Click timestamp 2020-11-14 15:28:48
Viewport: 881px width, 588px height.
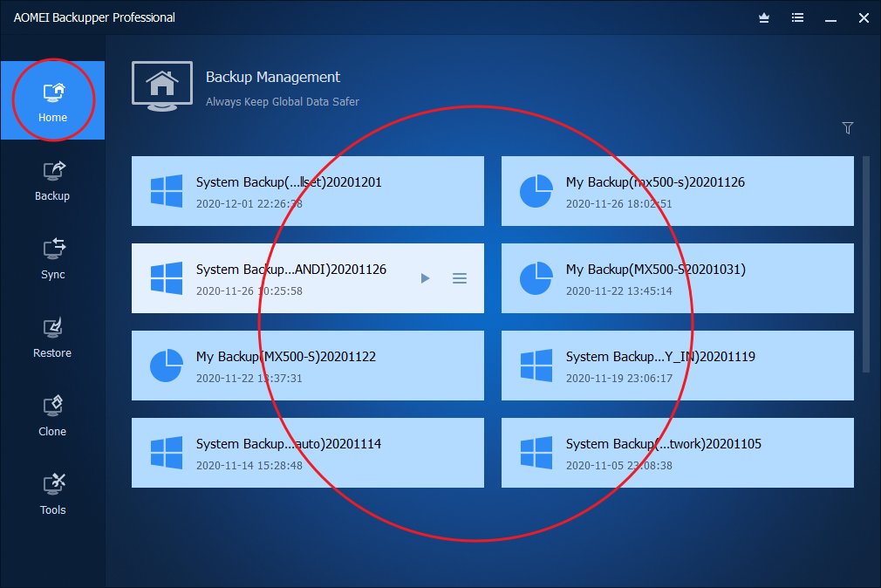tap(249, 466)
